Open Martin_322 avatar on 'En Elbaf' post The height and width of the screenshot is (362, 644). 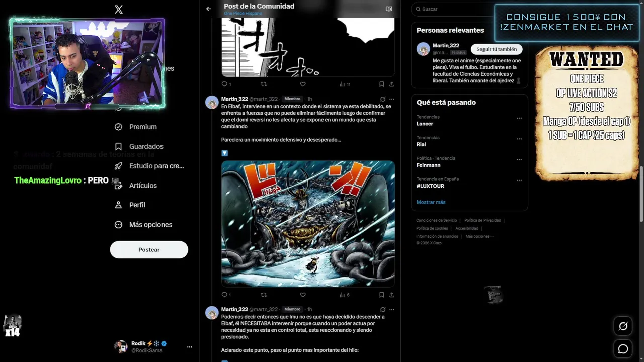[x=212, y=102]
